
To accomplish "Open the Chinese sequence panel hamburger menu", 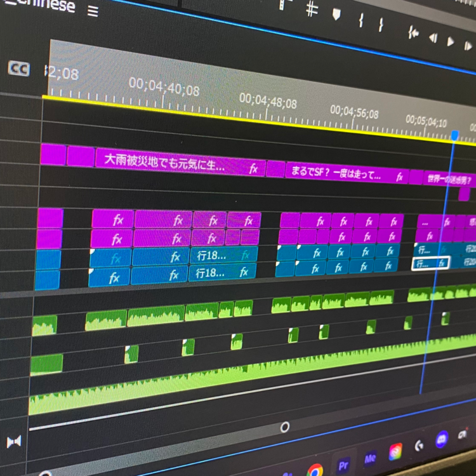I will pos(93,11).
